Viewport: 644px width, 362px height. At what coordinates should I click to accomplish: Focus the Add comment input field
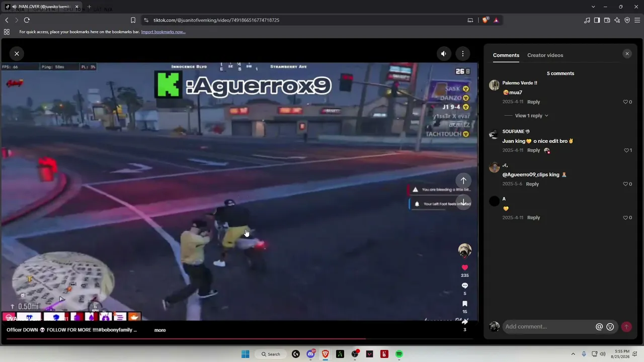point(548,327)
